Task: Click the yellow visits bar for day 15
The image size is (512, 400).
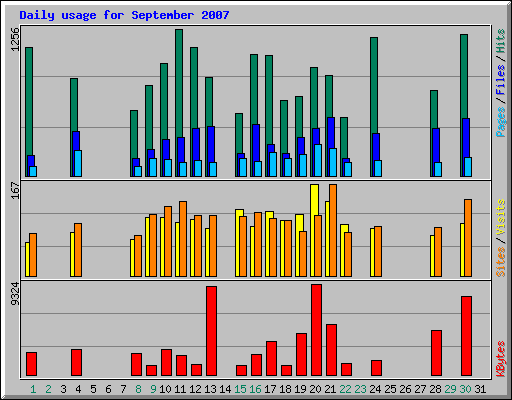Action: click(x=237, y=243)
